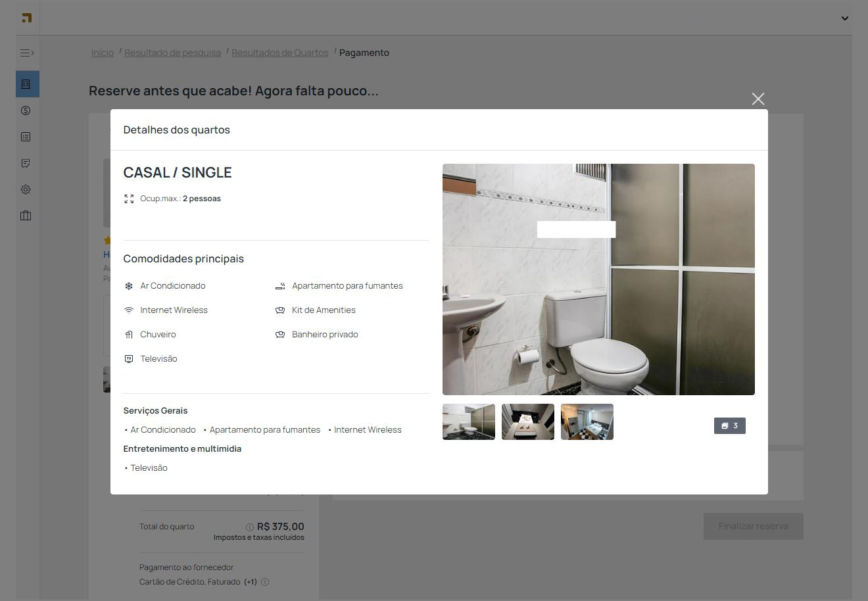
Task: Close the room details modal
Action: (x=758, y=99)
